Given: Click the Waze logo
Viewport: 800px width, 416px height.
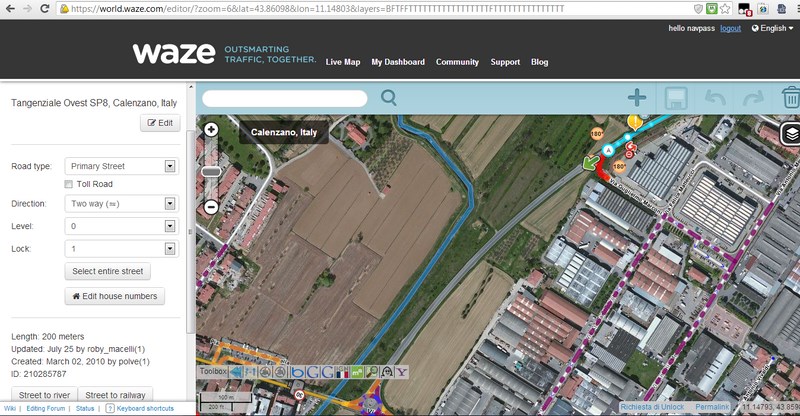Looking at the screenshot, I should (174, 54).
